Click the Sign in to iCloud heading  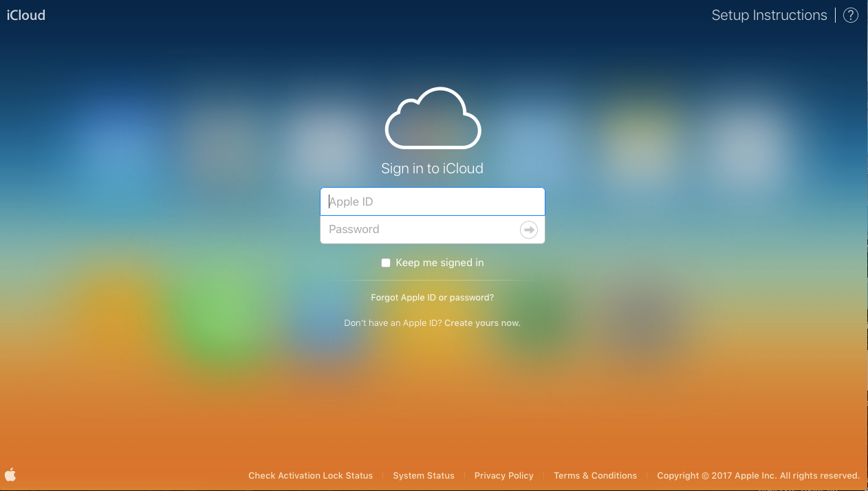(433, 168)
